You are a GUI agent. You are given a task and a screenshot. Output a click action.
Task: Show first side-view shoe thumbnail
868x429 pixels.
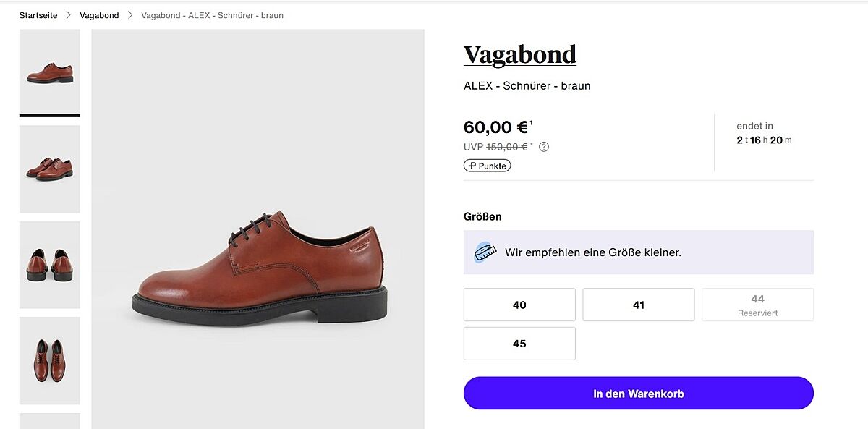(x=50, y=72)
